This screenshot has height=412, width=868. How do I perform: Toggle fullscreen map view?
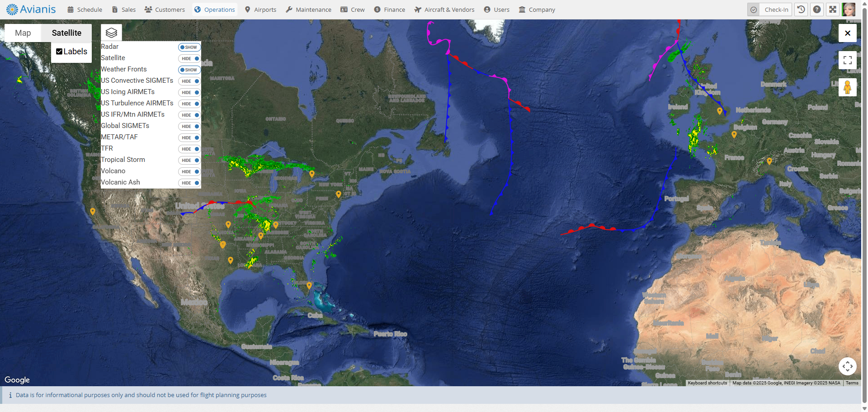847,60
